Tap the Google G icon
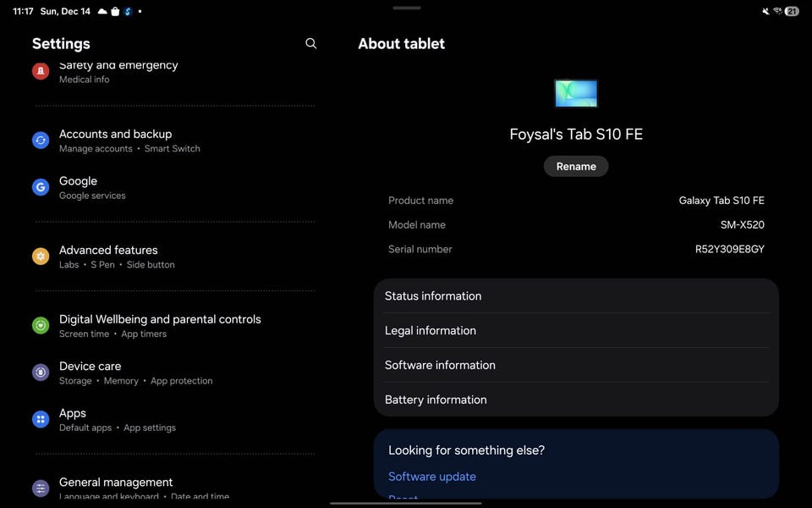The width and height of the screenshot is (812, 508). (x=41, y=187)
